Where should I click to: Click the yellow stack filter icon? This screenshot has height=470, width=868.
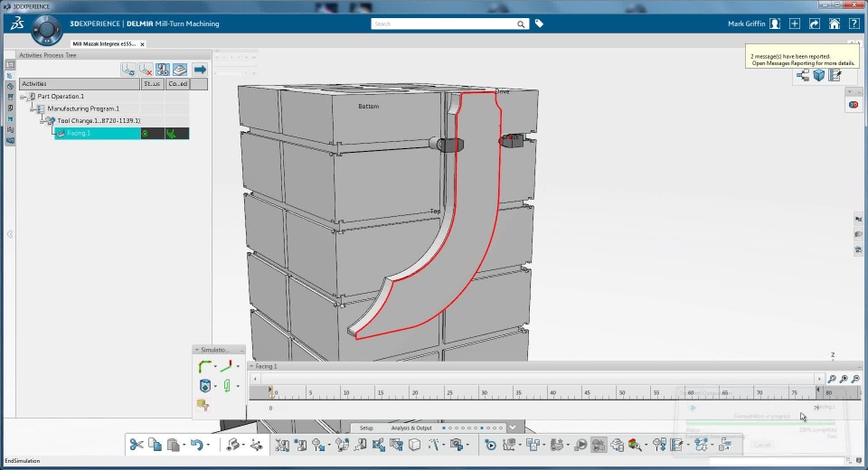[203, 405]
